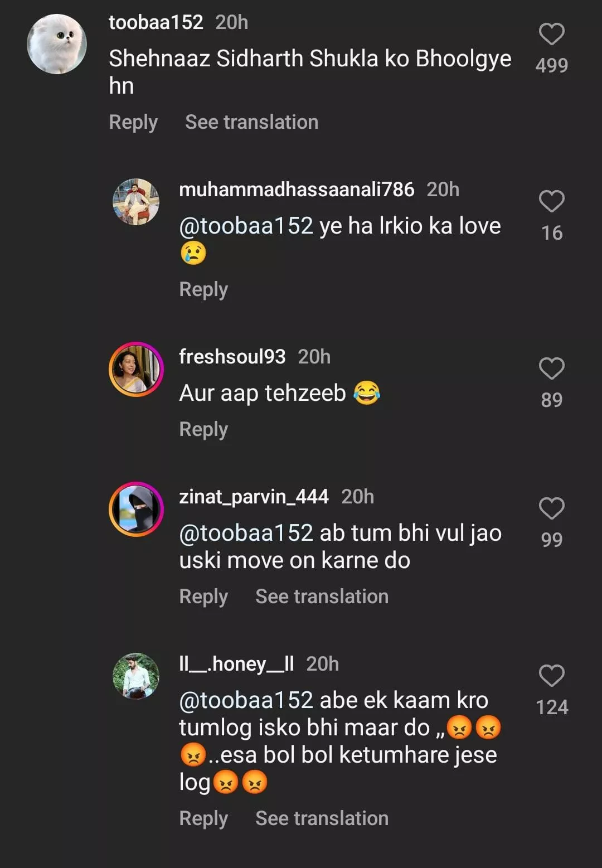Screen dimensions: 602x868
Task: See translation of ll__.honey__ll's reply
Action: pyautogui.click(x=322, y=818)
